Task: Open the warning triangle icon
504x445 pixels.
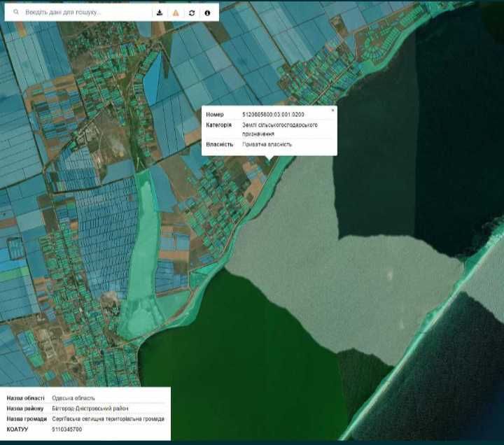Action: (x=176, y=13)
